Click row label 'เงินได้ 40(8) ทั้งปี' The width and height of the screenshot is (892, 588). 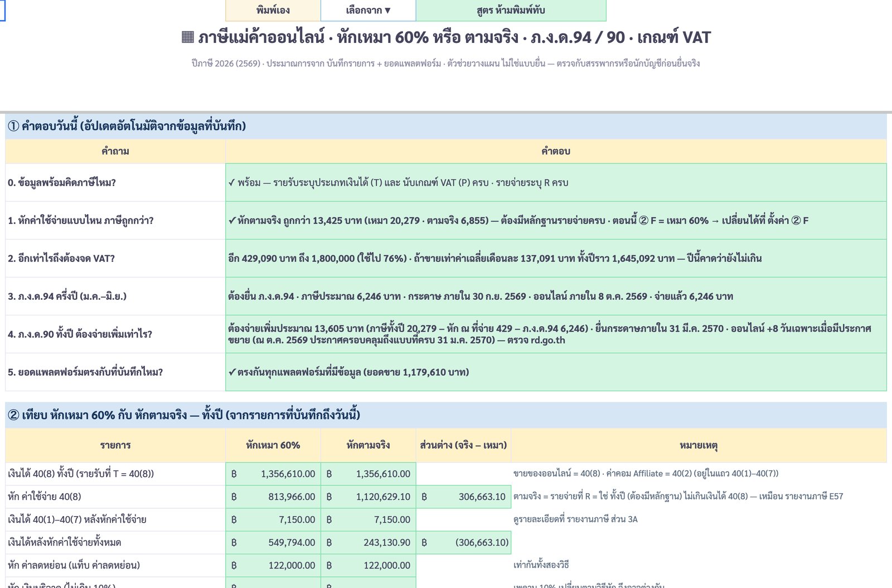pyautogui.click(x=115, y=474)
